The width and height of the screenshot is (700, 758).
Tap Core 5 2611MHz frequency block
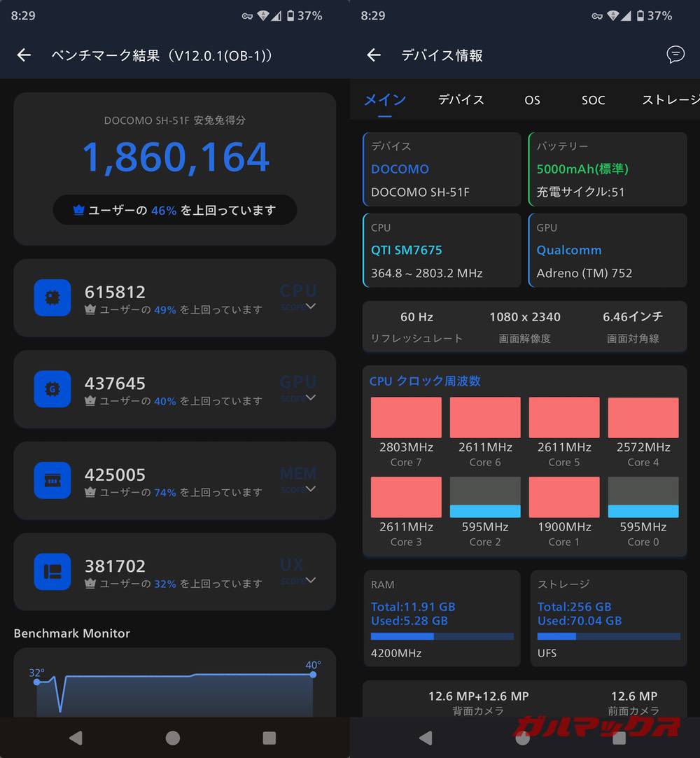pos(564,418)
